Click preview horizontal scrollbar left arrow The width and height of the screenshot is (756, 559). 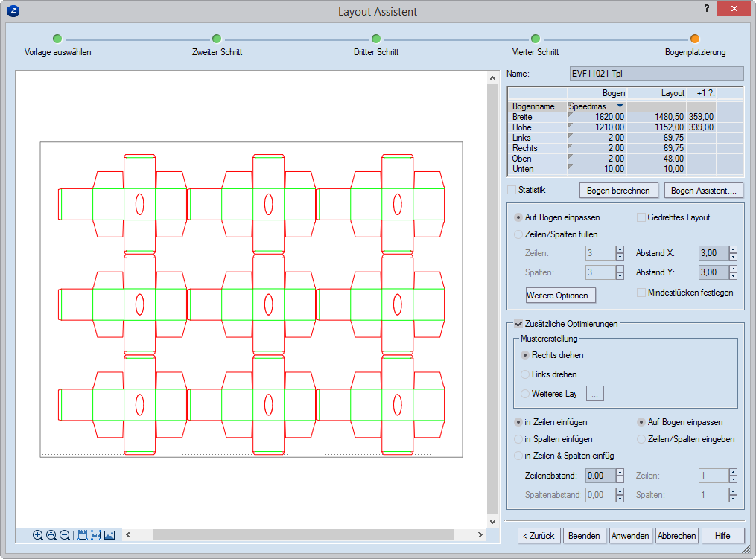point(128,535)
